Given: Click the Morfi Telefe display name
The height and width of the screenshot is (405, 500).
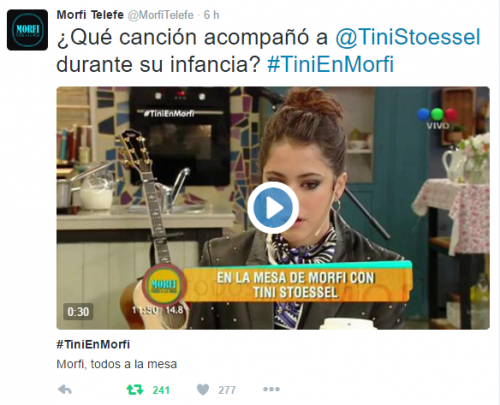Looking at the screenshot, I should point(90,15).
